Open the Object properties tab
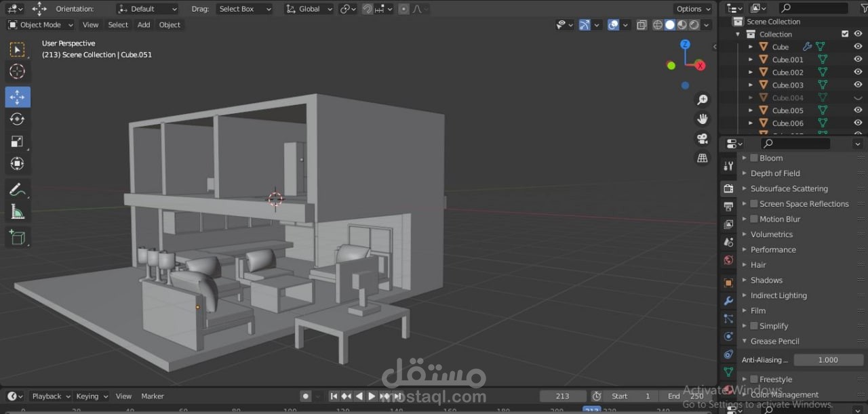 728,283
